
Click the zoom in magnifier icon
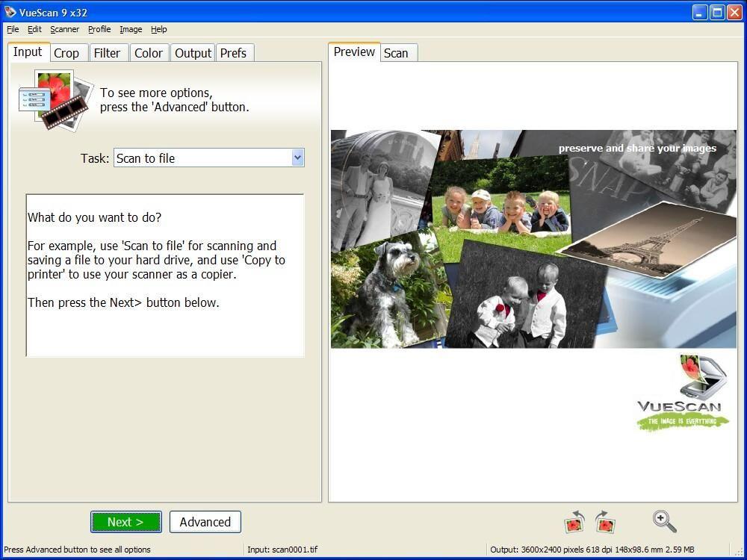664,521
